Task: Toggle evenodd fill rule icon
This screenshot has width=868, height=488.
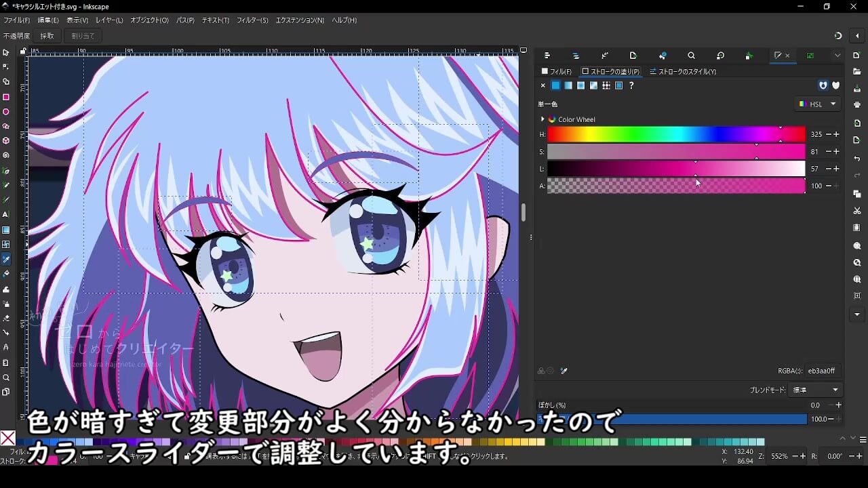Action: [823, 85]
